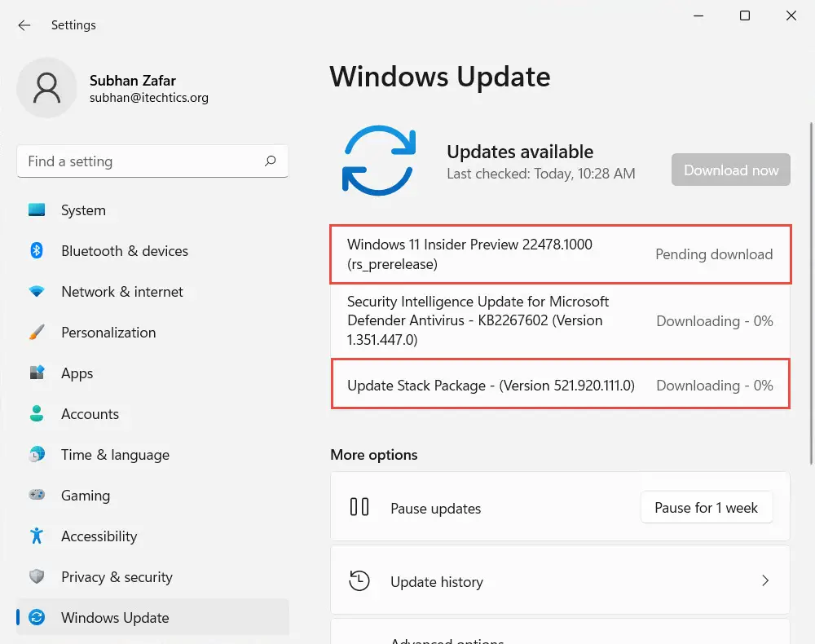Click the Accounts person icon
The height and width of the screenshot is (644, 815).
point(37,414)
